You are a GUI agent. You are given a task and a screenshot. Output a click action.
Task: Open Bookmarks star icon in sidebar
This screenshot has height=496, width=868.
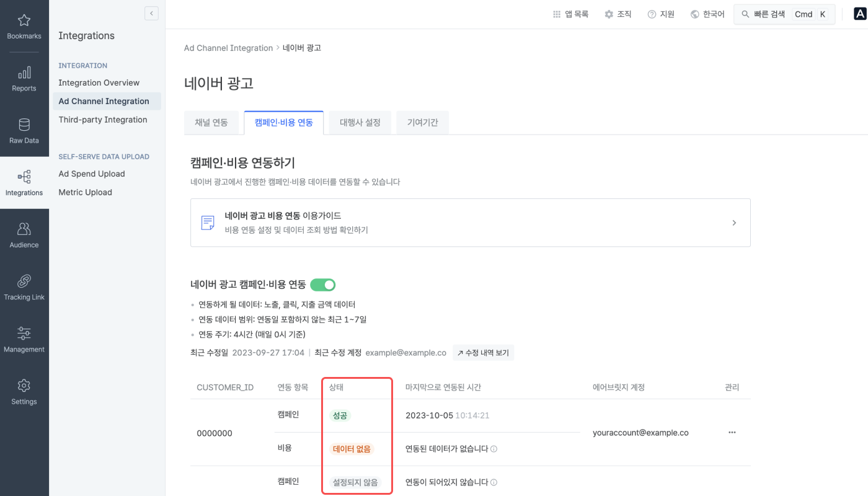click(x=24, y=20)
